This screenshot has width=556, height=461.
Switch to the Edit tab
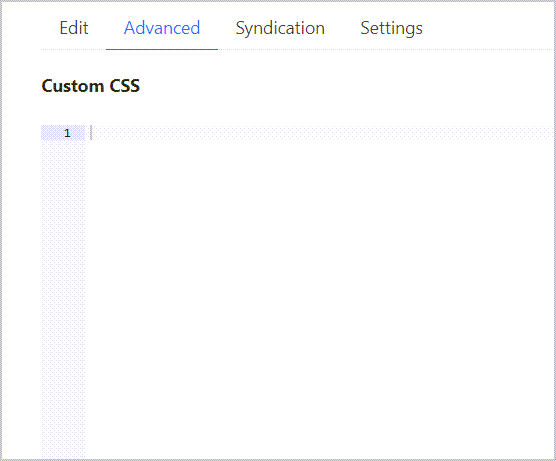(74, 28)
